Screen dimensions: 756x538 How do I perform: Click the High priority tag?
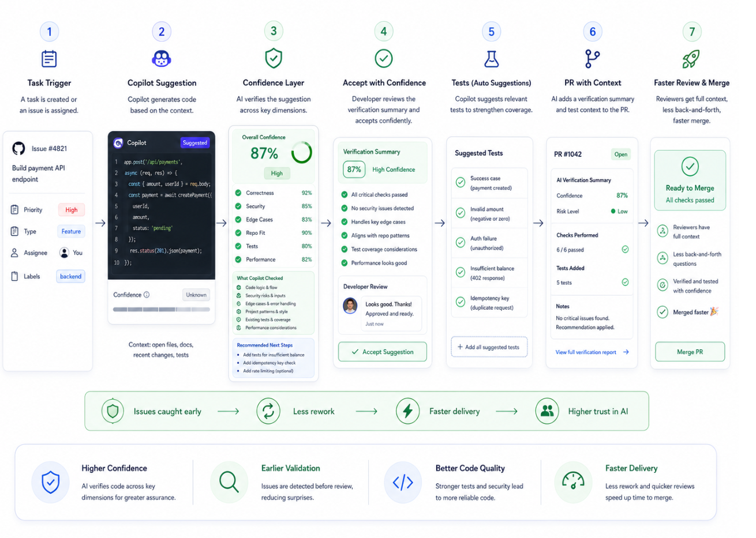72,210
